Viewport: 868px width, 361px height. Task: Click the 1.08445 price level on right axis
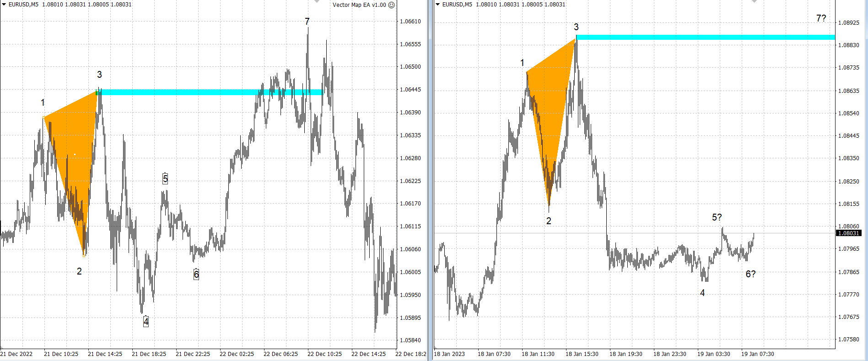click(849, 136)
